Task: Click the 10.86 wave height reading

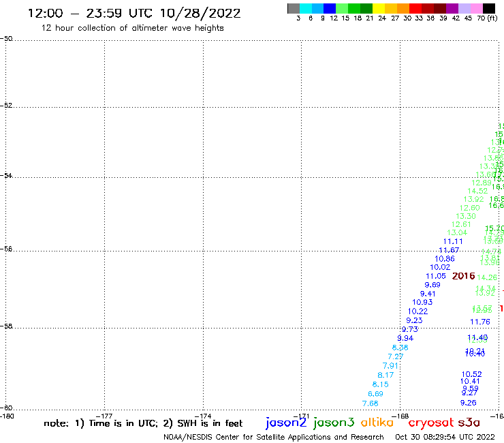Action: point(445,259)
